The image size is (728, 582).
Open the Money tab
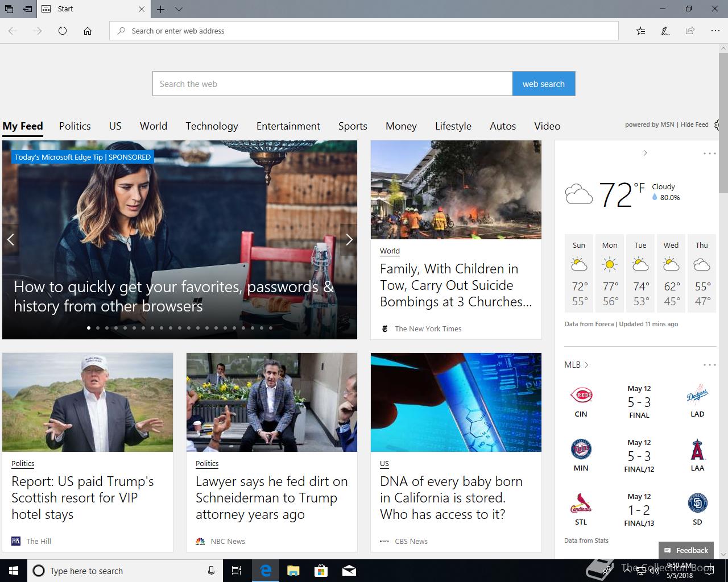[401, 126]
